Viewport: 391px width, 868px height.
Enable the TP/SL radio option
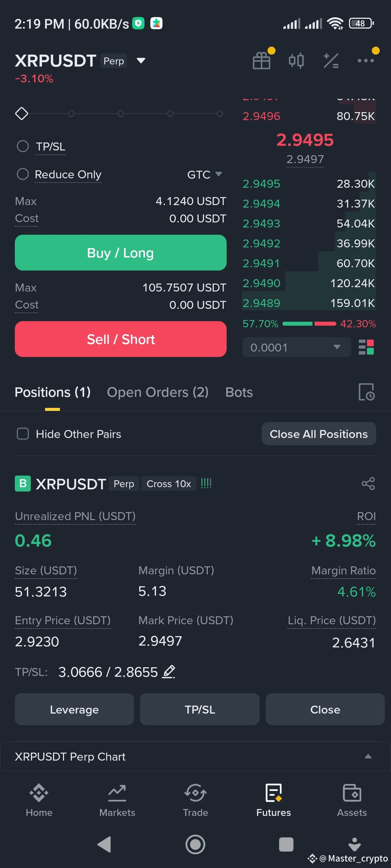23,146
